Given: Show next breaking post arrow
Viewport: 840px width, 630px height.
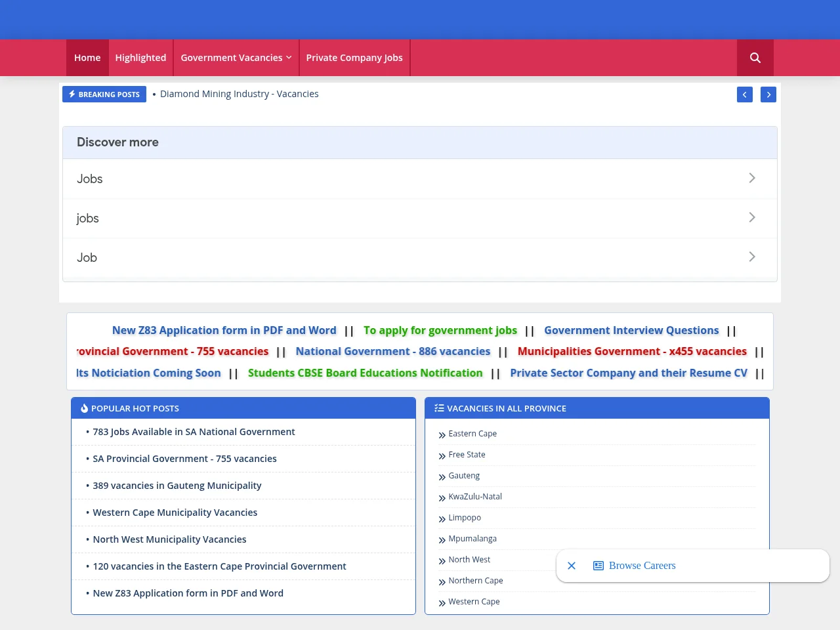Looking at the screenshot, I should 768,94.
